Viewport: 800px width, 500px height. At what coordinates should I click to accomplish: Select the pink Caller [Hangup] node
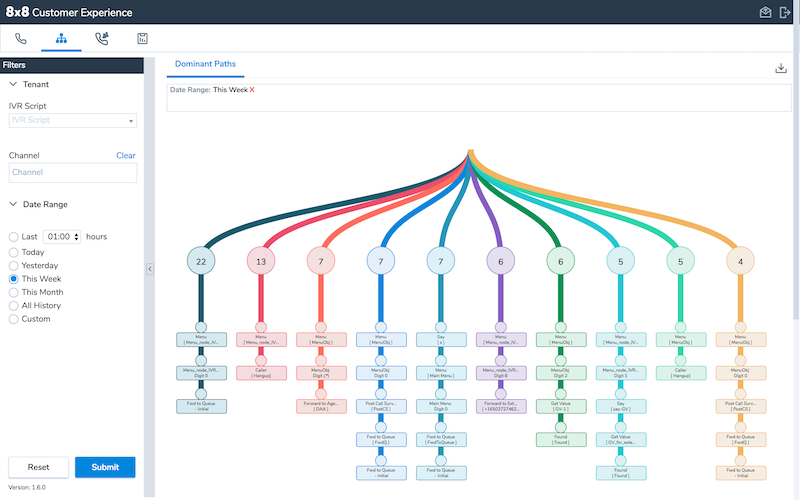261,373
